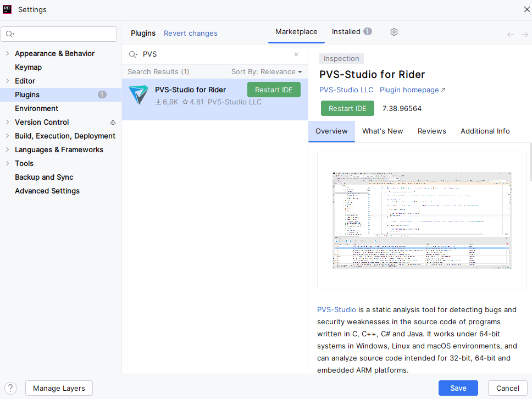The height and width of the screenshot is (399, 532).
Task: Click the plugins gear settings icon
Action: coord(394,32)
